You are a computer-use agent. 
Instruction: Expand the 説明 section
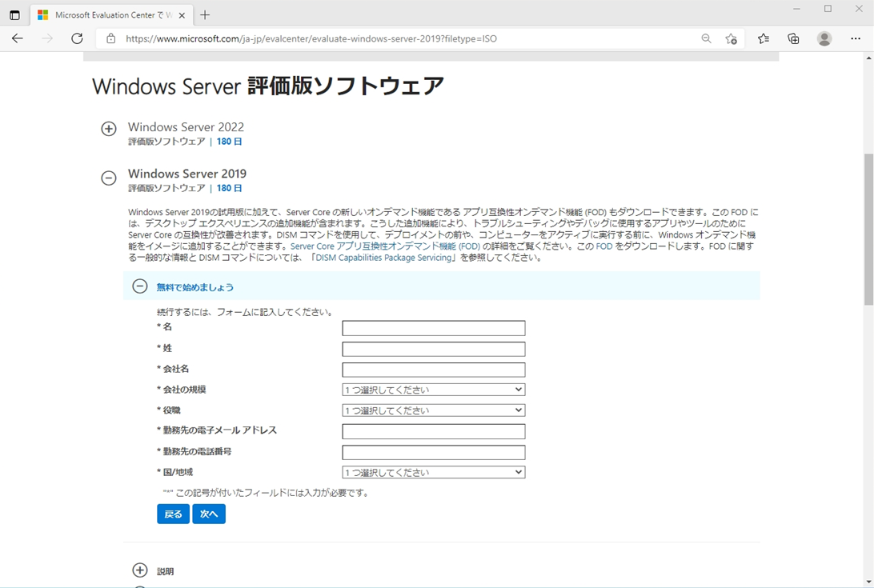140,570
